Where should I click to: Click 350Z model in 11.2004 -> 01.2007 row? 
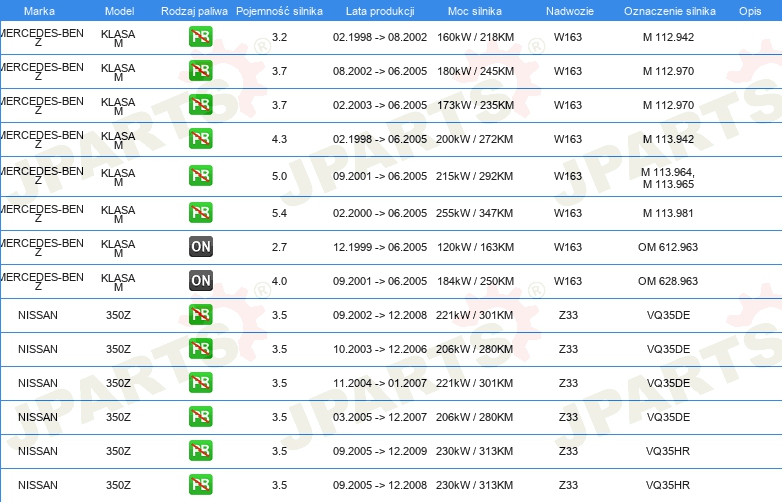tap(118, 383)
